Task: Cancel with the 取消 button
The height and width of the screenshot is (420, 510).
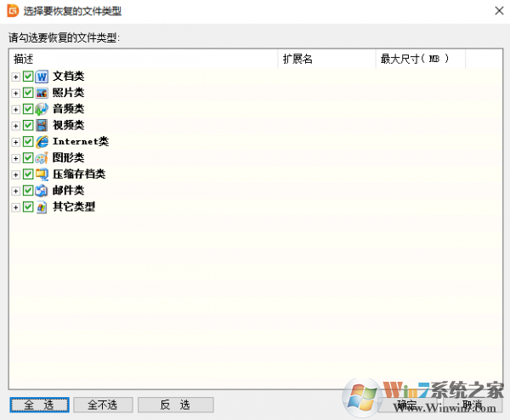Action: tap(473, 405)
